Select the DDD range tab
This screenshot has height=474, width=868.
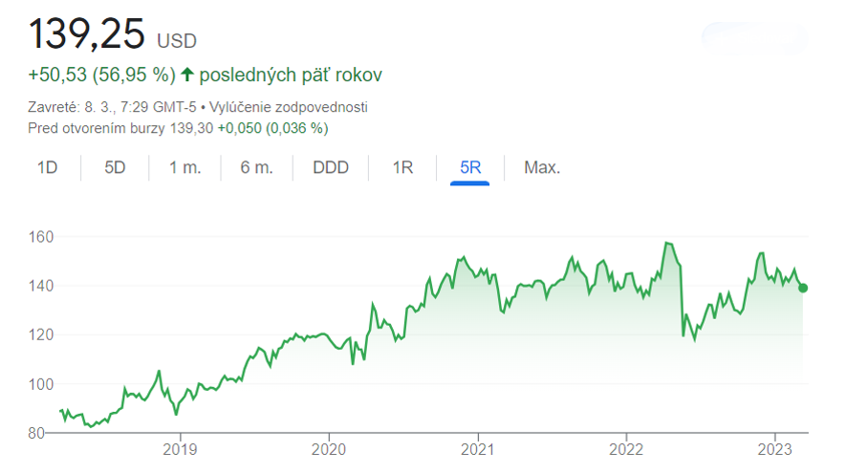[x=331, y=168]
